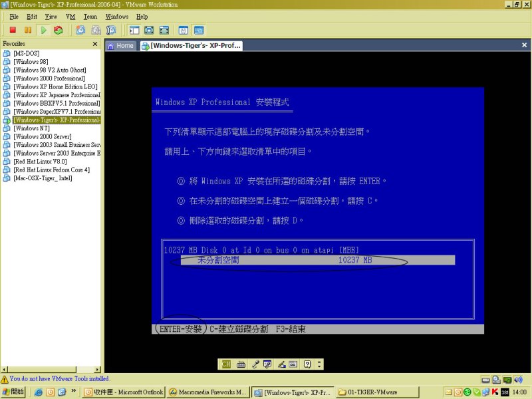This screenshot has height=399, width=532.
Task: Click the handwriting pen icon on IME bar
Action: (281, 364)
